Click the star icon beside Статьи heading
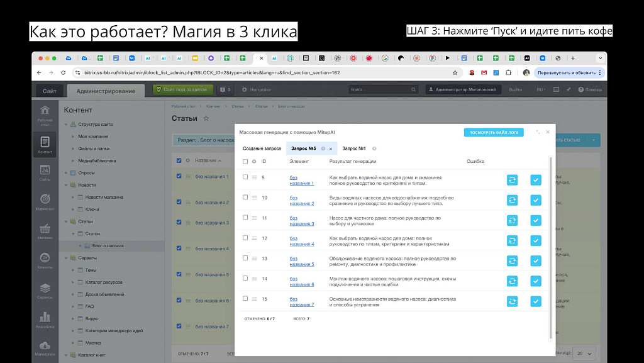This screenshot has height=363, width=644. [206, 118]
